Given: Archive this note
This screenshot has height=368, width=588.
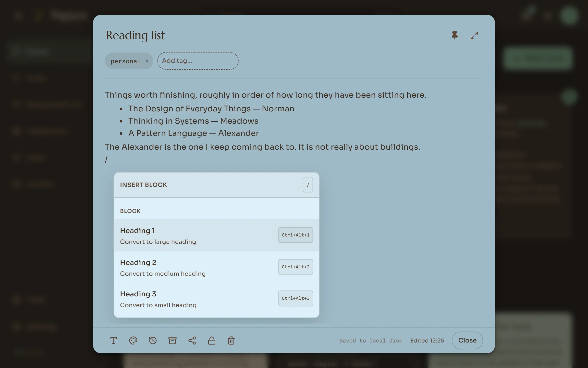Looking at the screenshot, I should (x=172, y=341).
